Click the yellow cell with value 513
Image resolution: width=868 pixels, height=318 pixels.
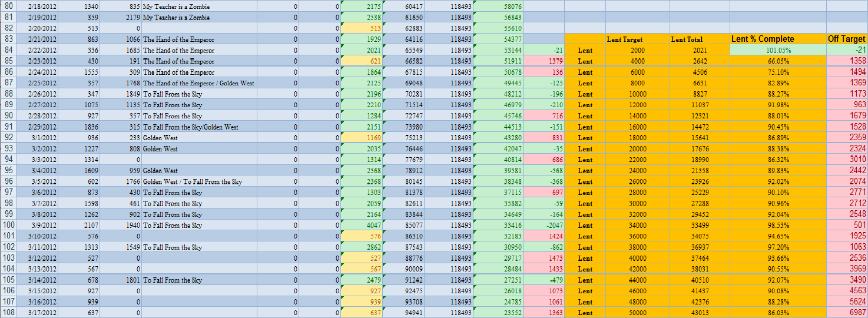(362, 28)
